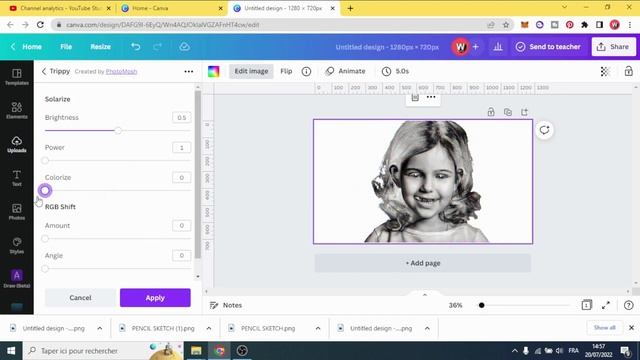Screen dimensions: 640x360
Task: Click the RGB Shift Amount slider handle
Action: pyautogui.click(x=45, y=238)
